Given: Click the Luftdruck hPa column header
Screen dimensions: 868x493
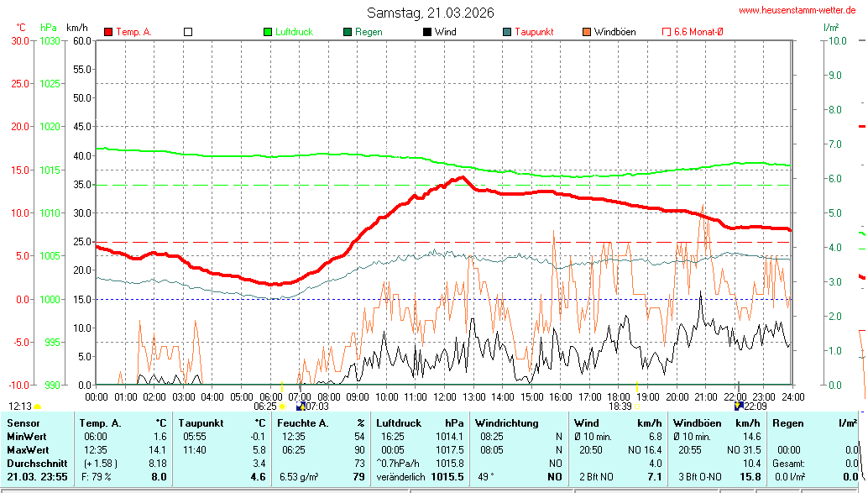Looking at the screenshot, I should 420,422.
